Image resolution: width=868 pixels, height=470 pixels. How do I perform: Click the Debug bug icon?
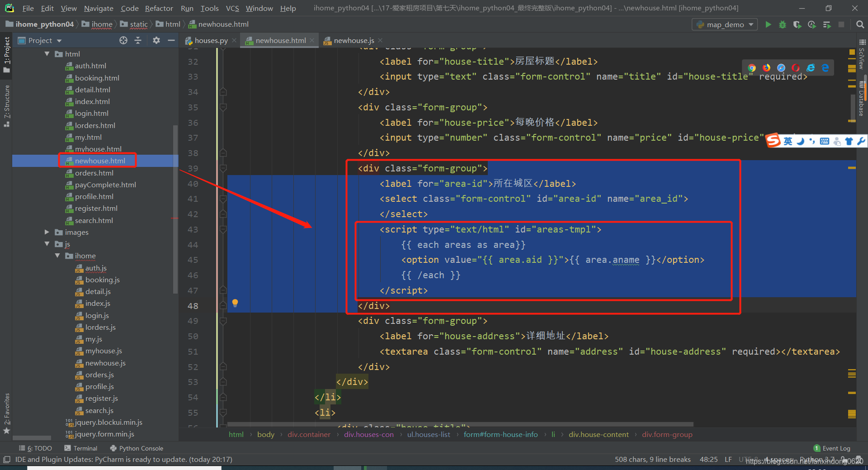point(783,24)
